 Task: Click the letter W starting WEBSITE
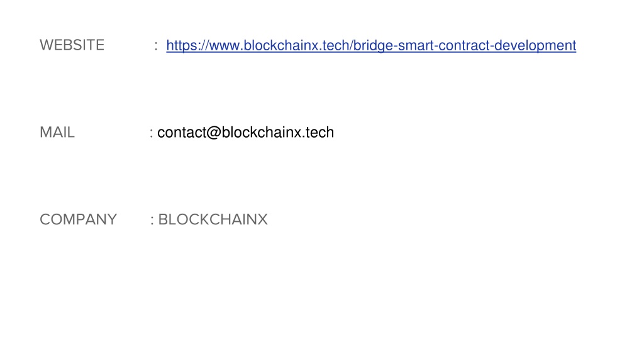coord(47,45)
